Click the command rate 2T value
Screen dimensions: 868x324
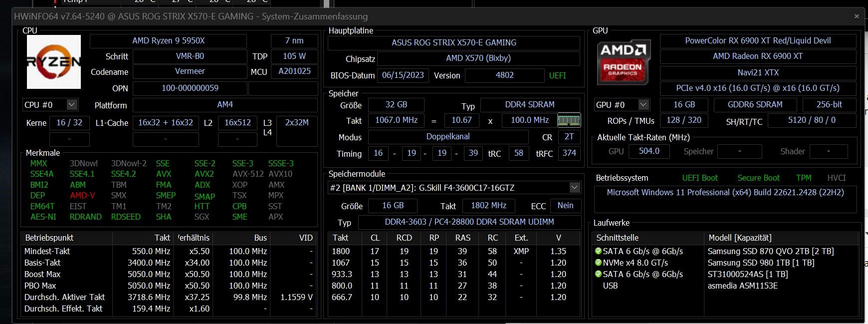tap(569, 137)
